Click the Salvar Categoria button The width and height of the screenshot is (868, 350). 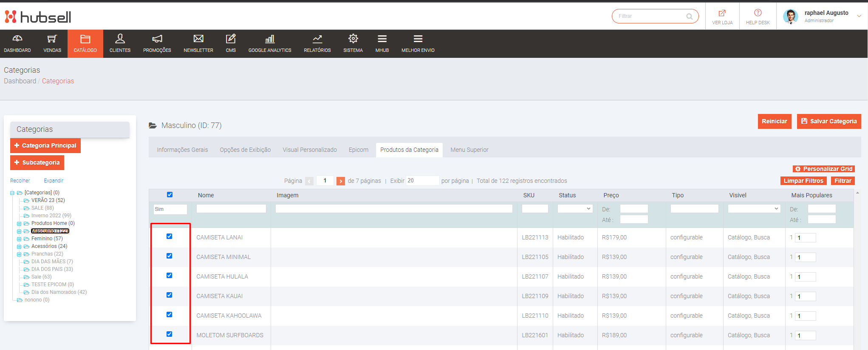click(x=828, y=121)
